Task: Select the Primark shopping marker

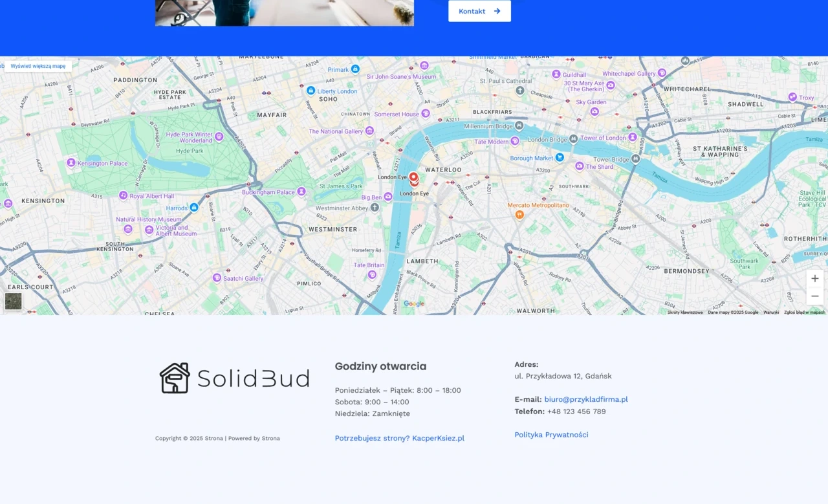Action: 355,69
